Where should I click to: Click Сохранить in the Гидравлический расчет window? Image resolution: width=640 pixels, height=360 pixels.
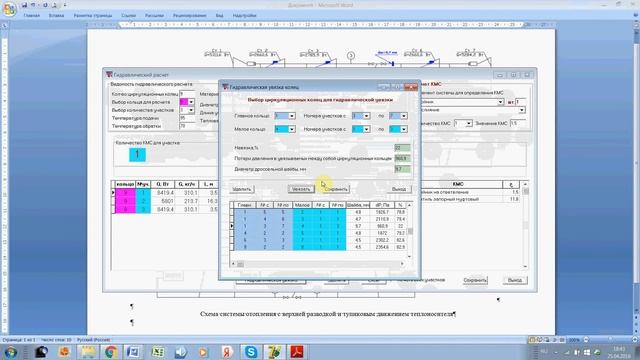(475, 280)
